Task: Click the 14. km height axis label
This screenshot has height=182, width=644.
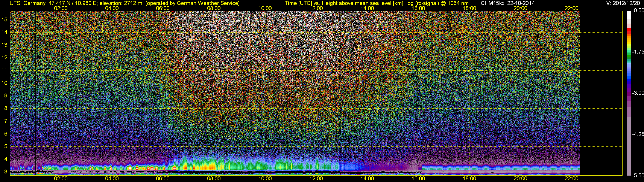Action: [5, 32]
